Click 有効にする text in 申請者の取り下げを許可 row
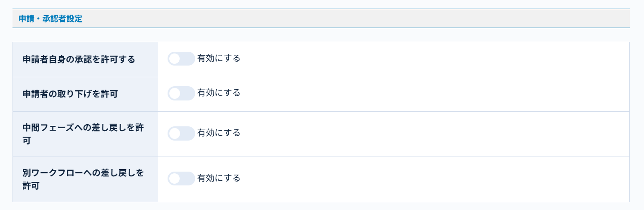The image size is (644, 210). 219,93
